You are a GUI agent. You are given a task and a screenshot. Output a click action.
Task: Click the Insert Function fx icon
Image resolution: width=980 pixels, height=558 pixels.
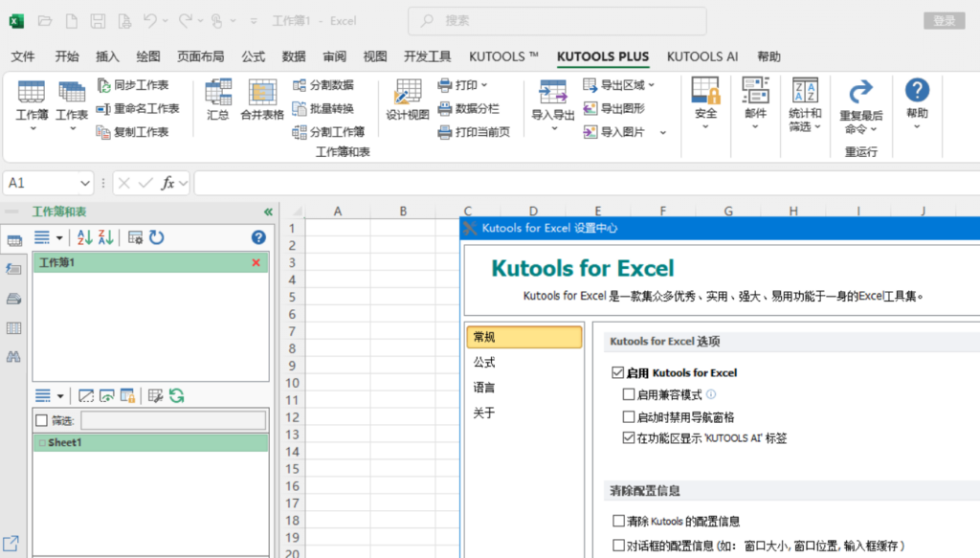pyautogui.click(x=167, y=183)
